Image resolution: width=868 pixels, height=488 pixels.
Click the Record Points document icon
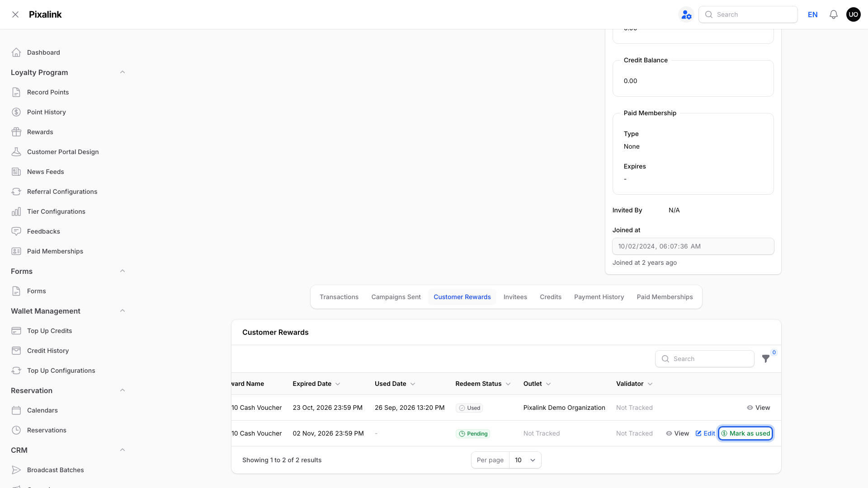pyautogui.click(x=16, y=92)
